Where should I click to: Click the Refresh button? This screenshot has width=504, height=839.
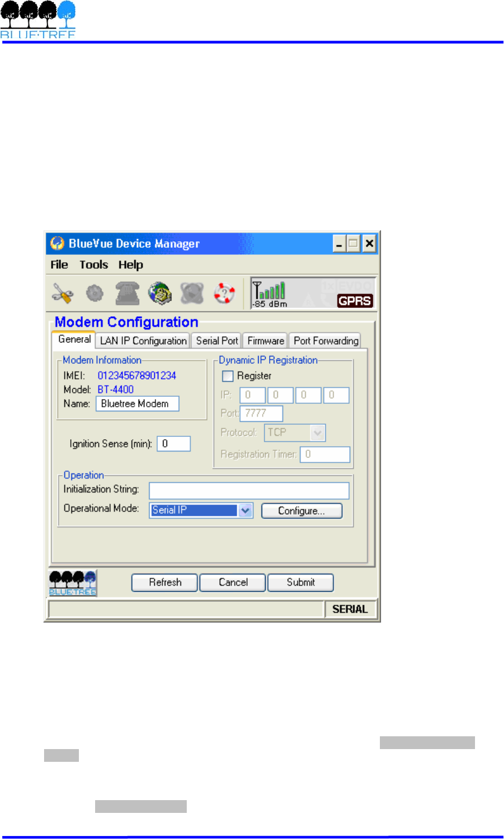click(165, 583)
